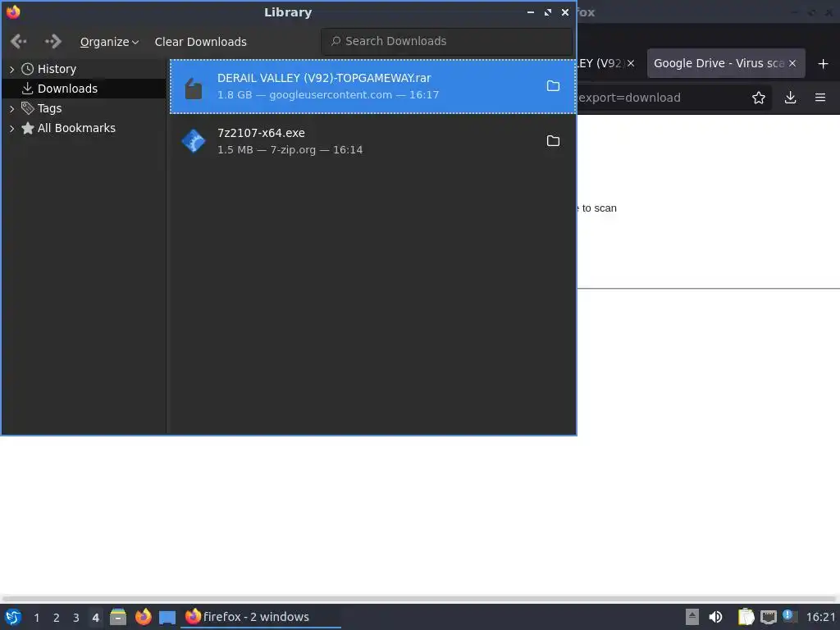Open the file manager from the taskbar
Image resolution: width=840 pixels, height=630 pixels.
[118, 617]
